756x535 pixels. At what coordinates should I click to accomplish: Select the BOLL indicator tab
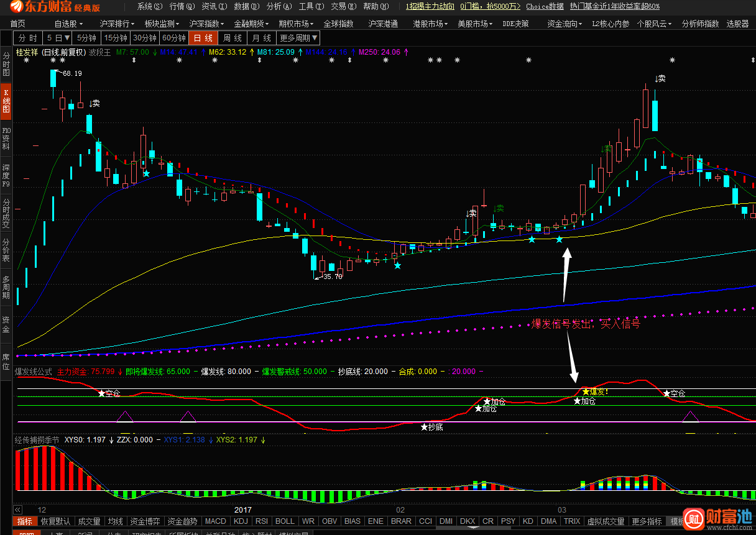285,521
